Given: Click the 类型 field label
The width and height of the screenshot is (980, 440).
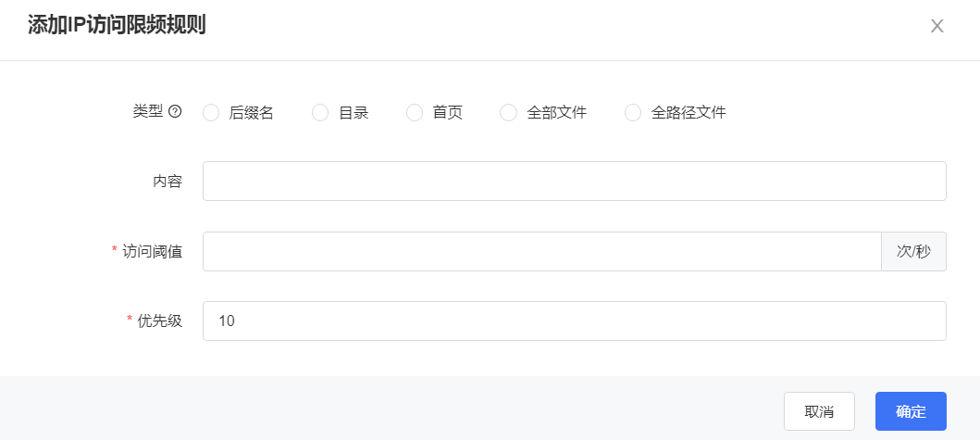Looking at the screenshot, I should tap(148, 112).
